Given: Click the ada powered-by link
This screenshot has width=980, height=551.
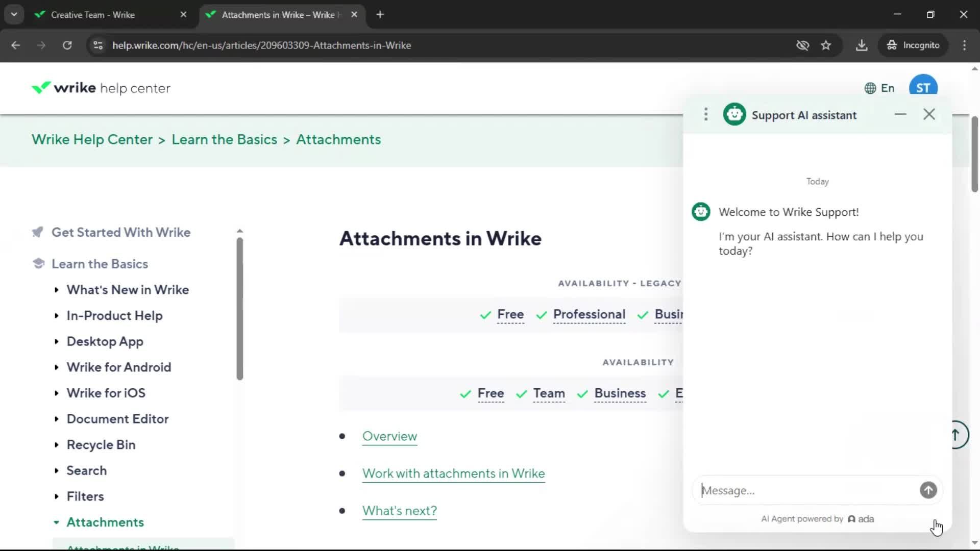Looking at the screenshot, I should [x=861, y=519].
